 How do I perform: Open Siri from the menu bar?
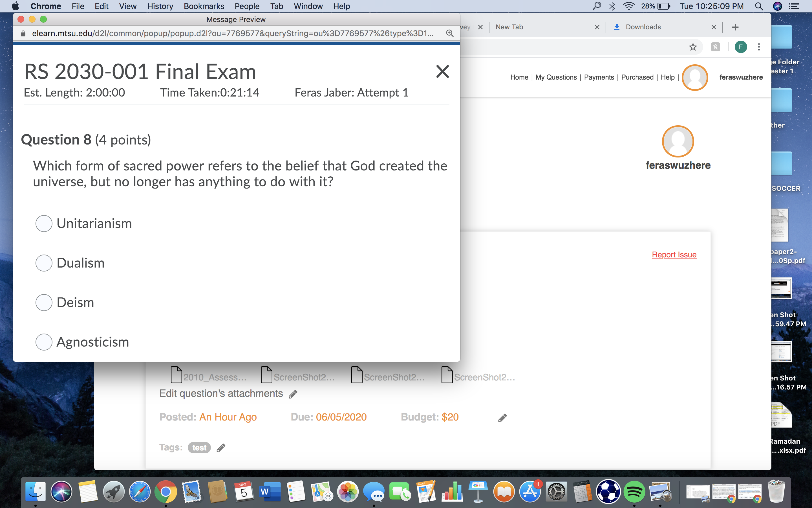(x=777, y=6)
